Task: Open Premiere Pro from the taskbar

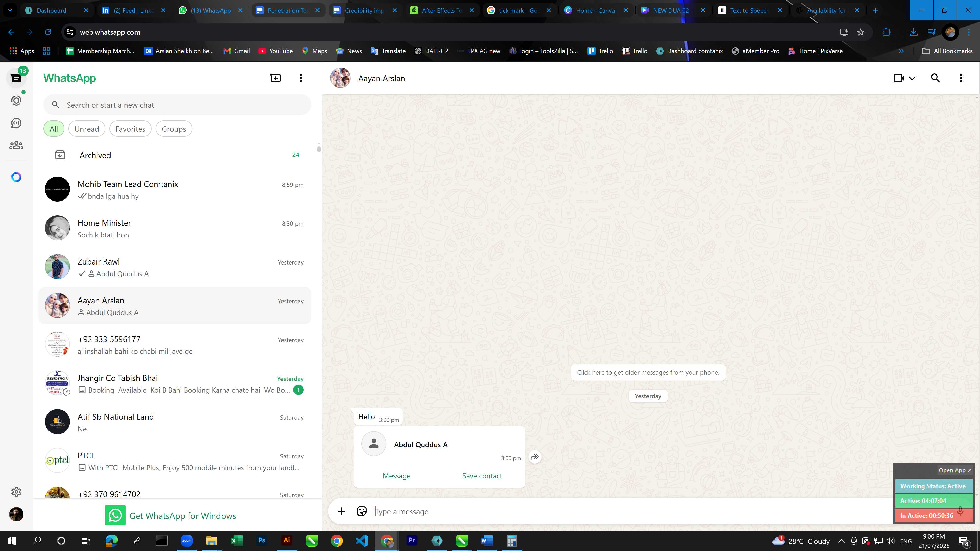Action: pos(412,540)
